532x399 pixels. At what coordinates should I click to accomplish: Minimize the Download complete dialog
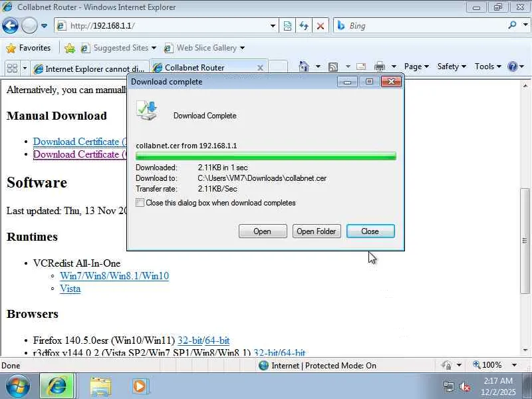point(347,82)
